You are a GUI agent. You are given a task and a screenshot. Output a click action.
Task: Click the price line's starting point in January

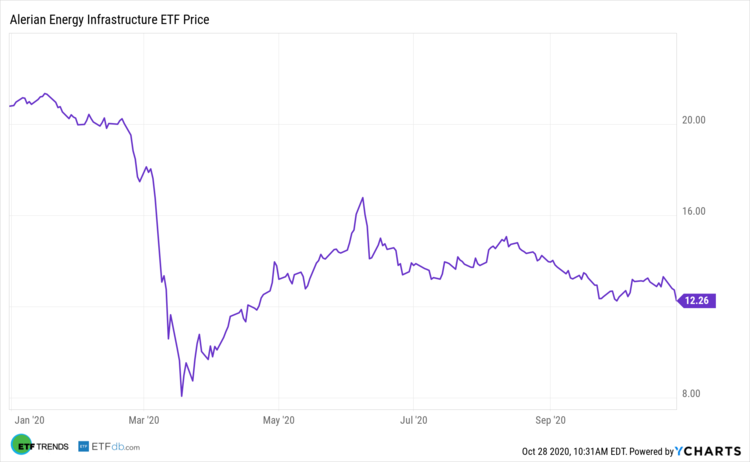point(9,105)
